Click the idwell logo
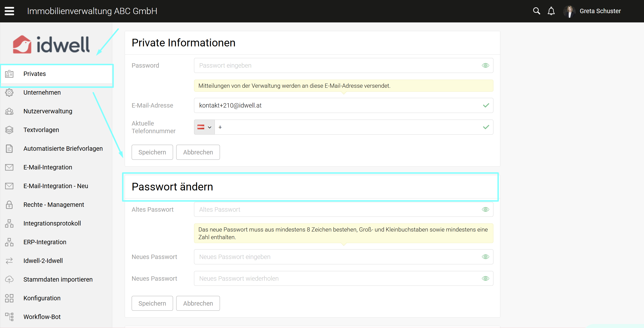This screenshot has height=328, width=644. click(51, 45)
